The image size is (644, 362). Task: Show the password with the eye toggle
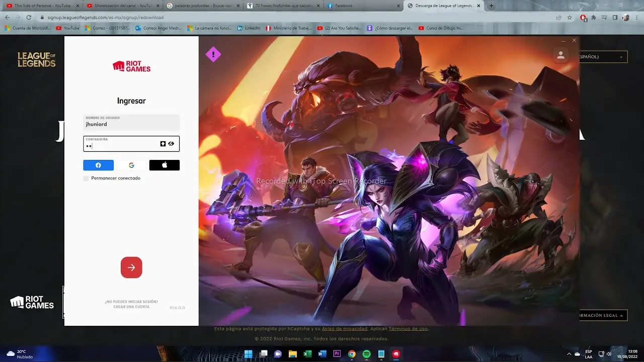click(171, 143)
